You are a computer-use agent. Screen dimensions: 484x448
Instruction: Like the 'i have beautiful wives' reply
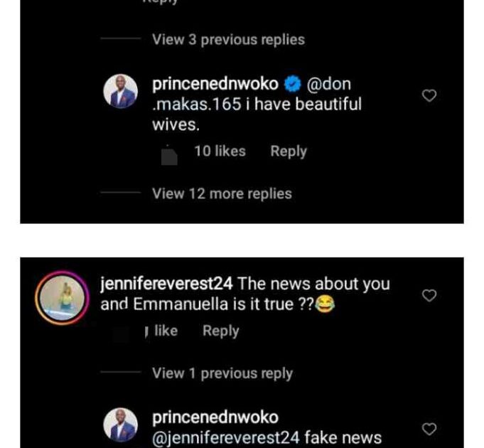tap(429, 95)
